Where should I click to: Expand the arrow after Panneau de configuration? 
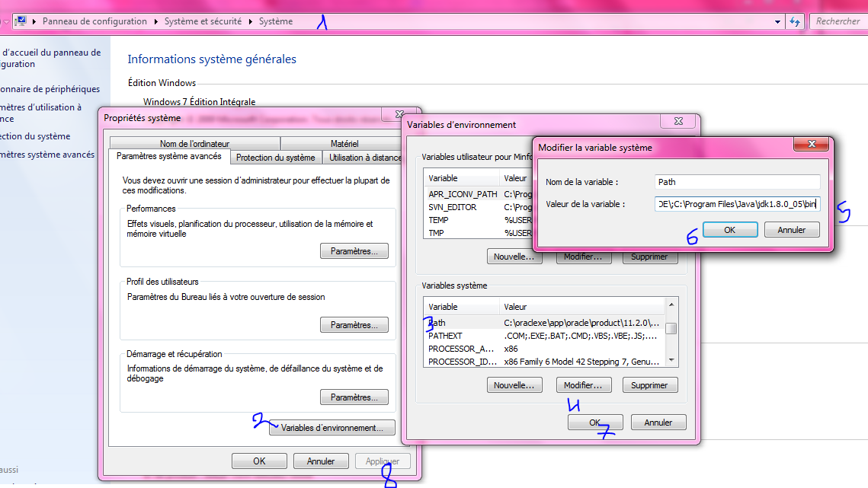pyautogui.click(x=155, y=21)
